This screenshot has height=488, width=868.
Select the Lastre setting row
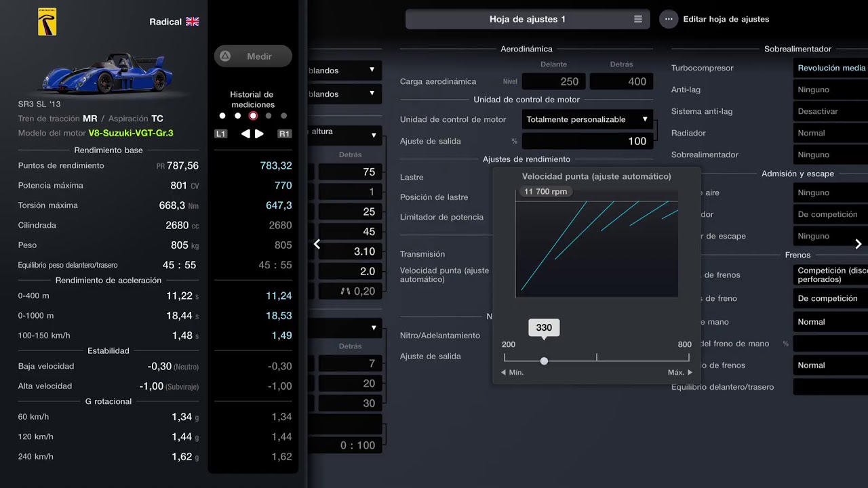(412, 177)
